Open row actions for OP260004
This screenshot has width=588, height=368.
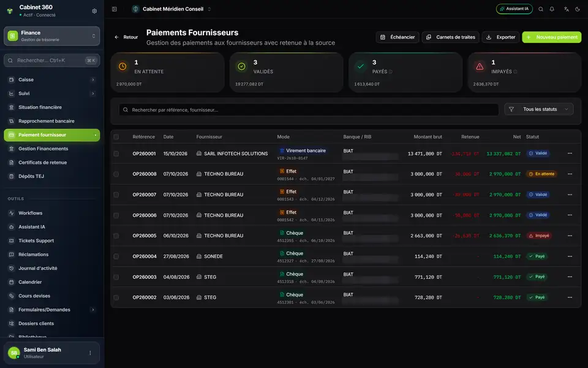click(570, 256)
